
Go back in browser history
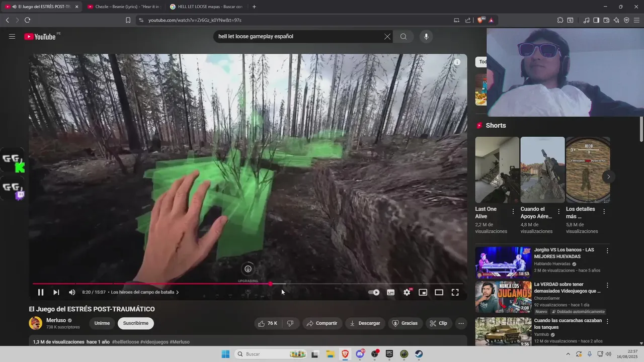tap(8, 20)
